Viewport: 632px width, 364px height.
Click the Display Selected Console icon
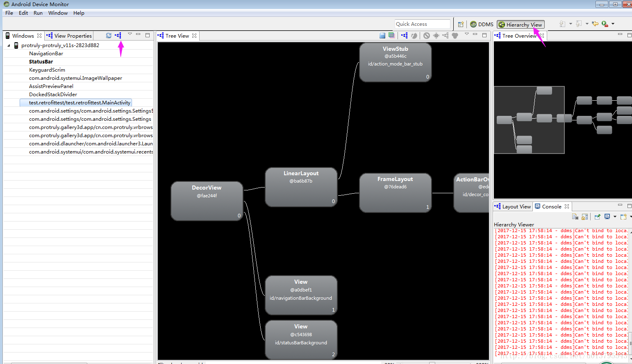point(607,217)
